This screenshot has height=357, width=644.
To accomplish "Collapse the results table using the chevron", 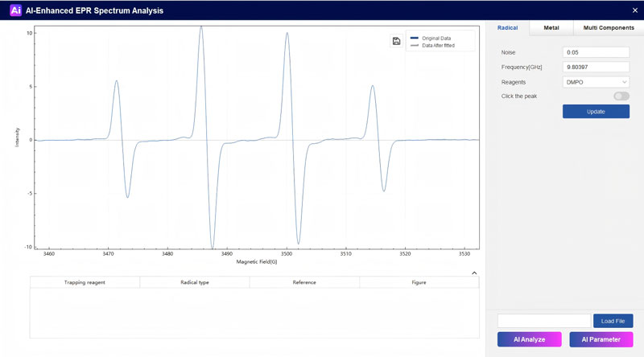I will coord(474,273).
